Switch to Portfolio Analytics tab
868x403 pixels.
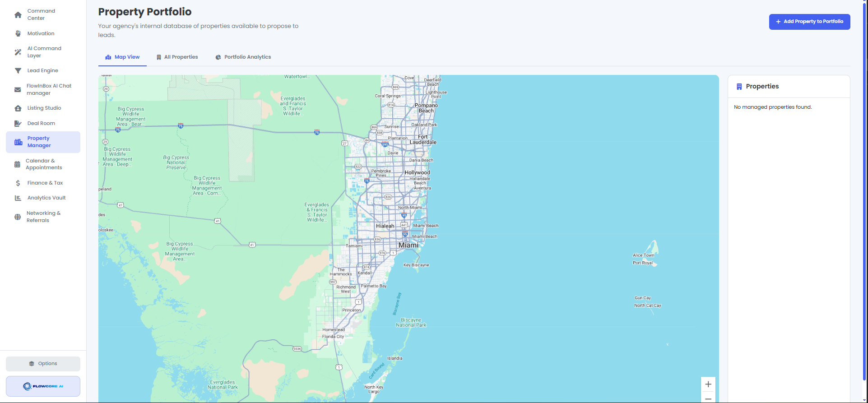(243, 57)
